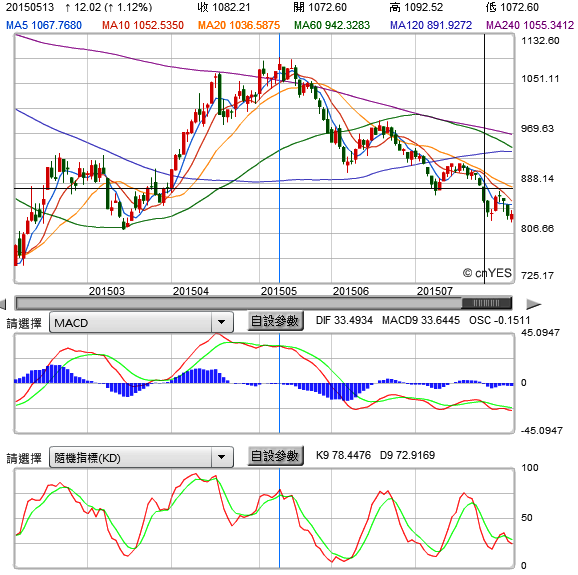578x575 pixels.
Task: Click the 1132.60 price axis label
Action: (540, 41)
